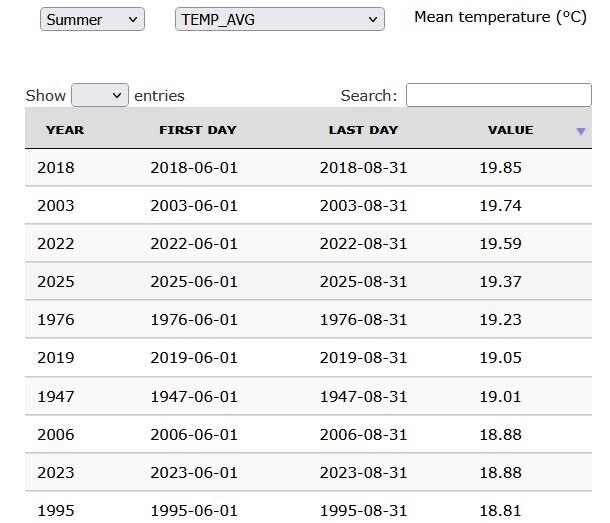Click the VALUE column sort arrow icon

pos(581,132)
